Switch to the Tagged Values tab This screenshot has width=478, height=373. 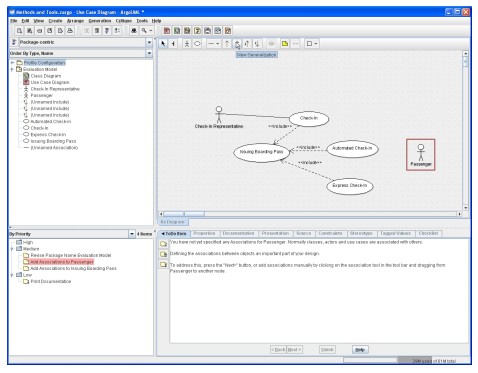[395, 234]
